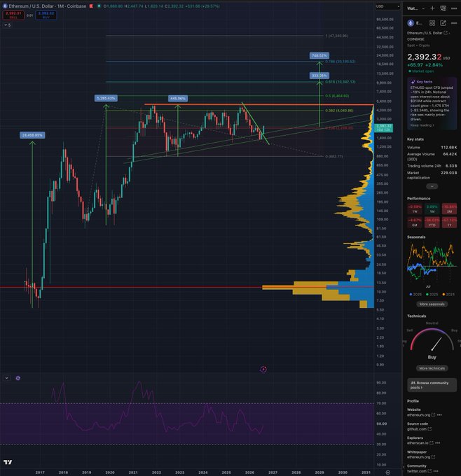Click the green market status dot in chart header
Screen dimensions: 461x476
pyautogui.click(x=99, y=6)
